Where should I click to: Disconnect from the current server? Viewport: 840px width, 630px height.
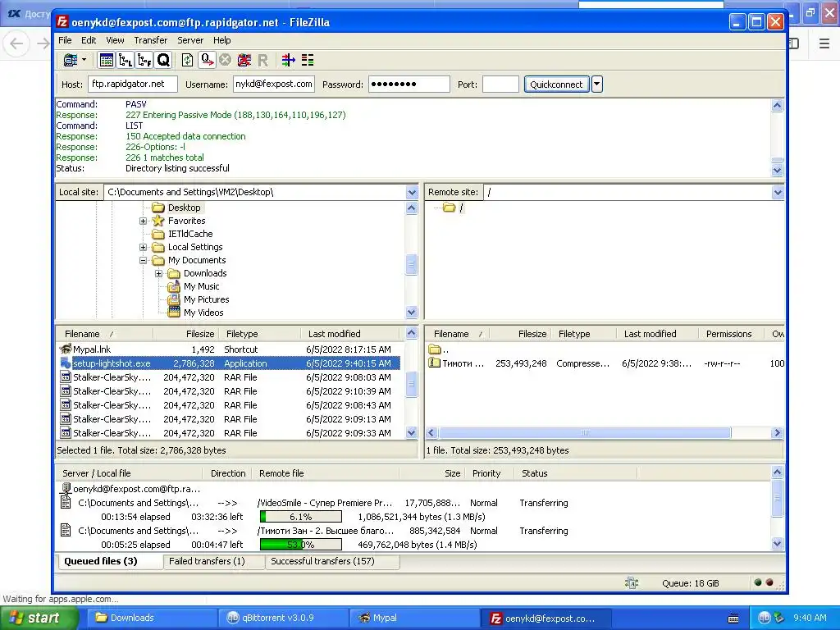(x=244, y=60)
